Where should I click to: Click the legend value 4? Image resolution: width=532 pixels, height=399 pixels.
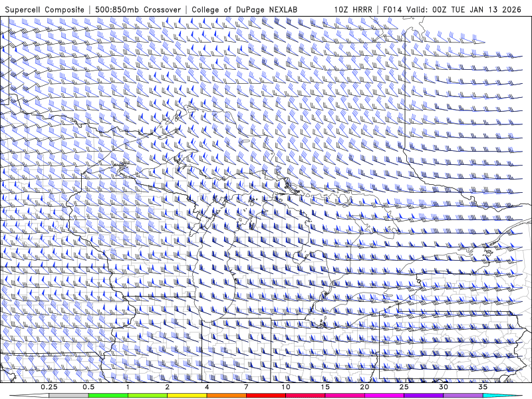pyautogui.click(x=207, y=387)
